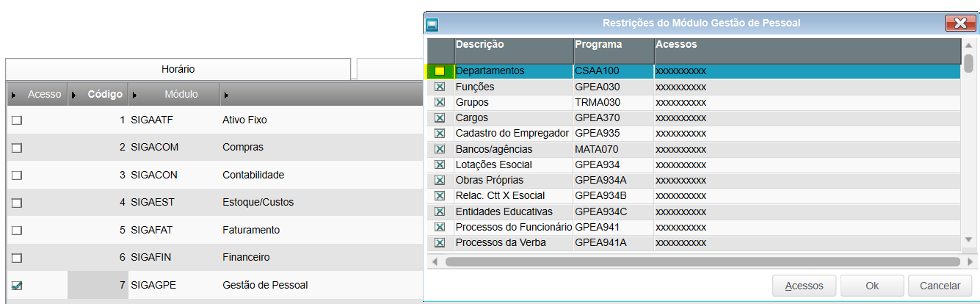This screenshot has width=980, height=304.
Task: Select the GPEA934B program cell
Action: pos(614,196)
